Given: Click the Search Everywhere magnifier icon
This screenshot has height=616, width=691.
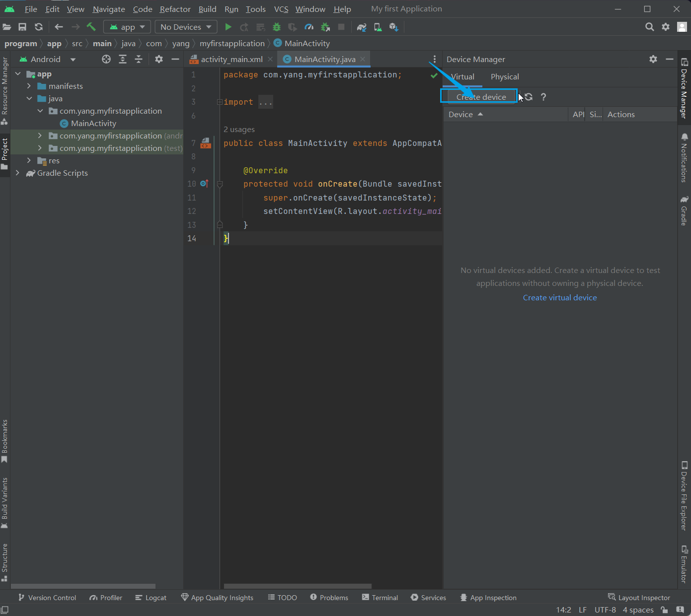Looking at the screenshot, I should tap(649, 27).
